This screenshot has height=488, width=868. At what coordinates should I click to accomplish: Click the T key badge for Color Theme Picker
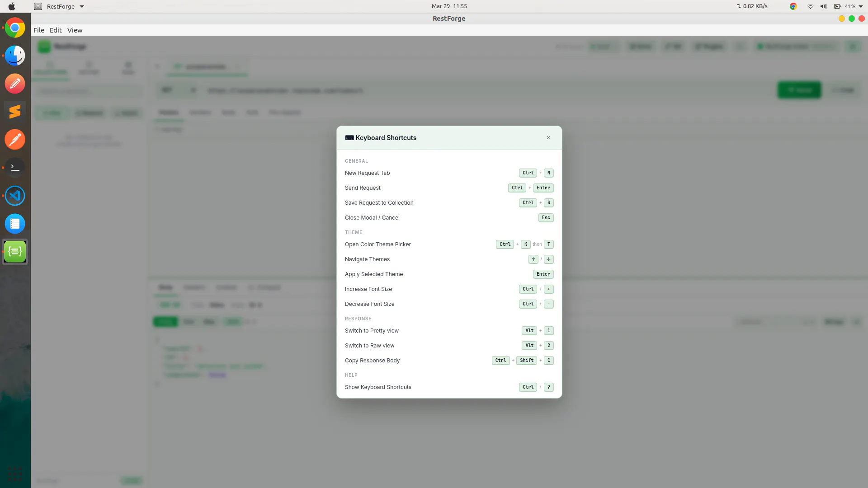point(549,244)
